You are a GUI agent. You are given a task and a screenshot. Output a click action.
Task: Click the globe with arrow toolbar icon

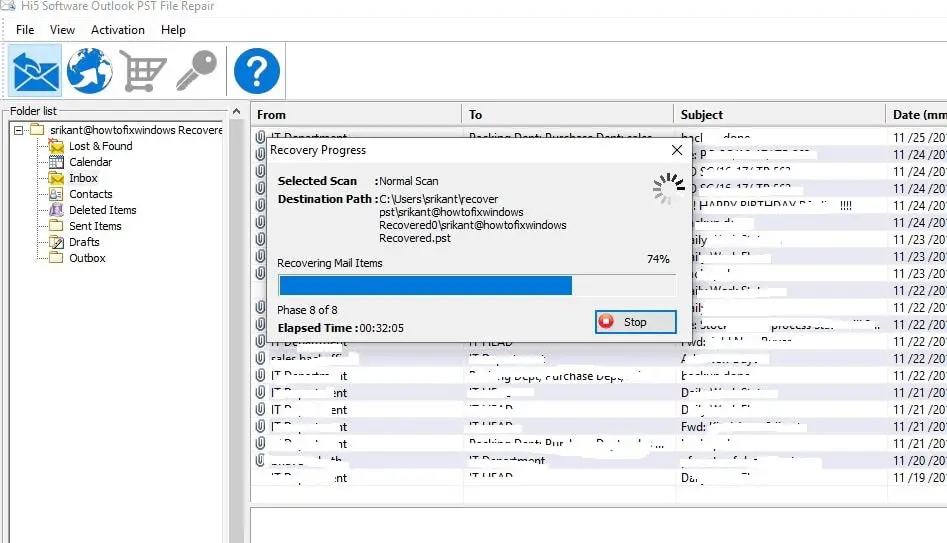[x=89, y=71]
